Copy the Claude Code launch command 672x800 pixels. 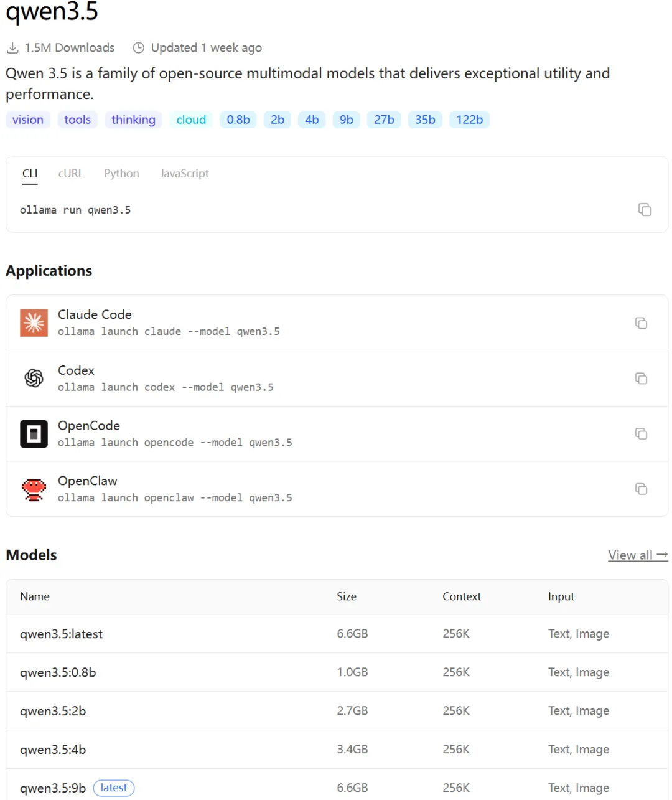point(641,323)
